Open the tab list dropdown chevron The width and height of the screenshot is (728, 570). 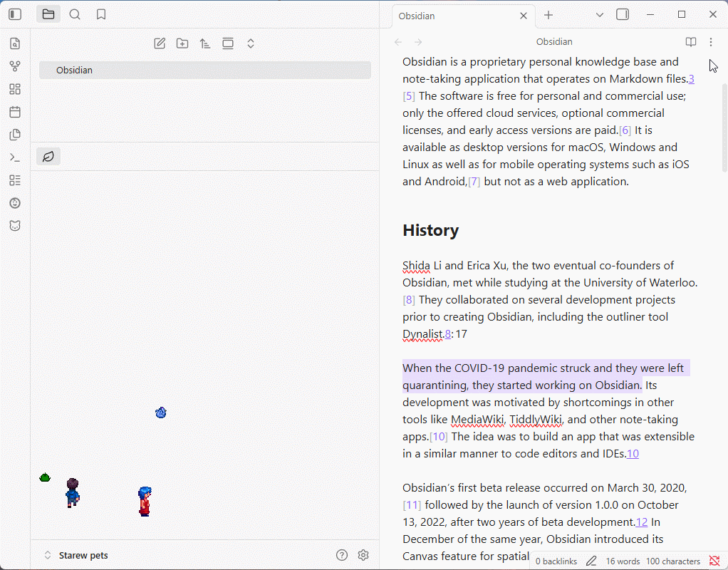tap(600, 15)
